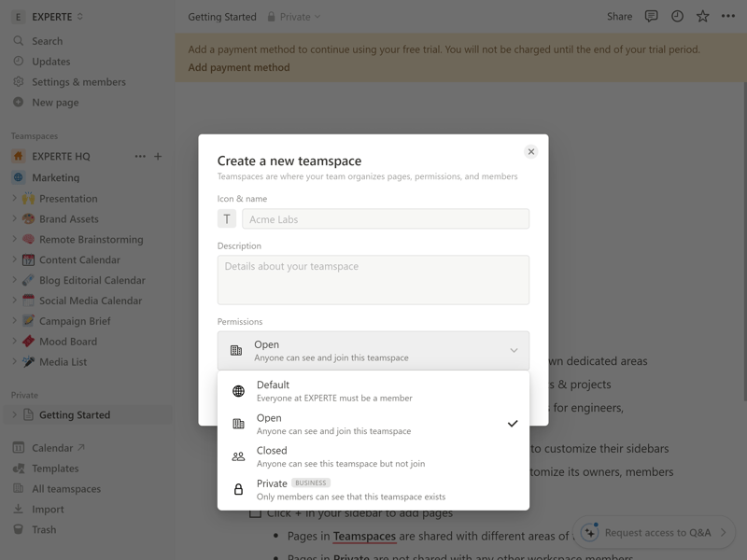
Task: Expand the Presentation page tree item
Action: pos(14,198)
